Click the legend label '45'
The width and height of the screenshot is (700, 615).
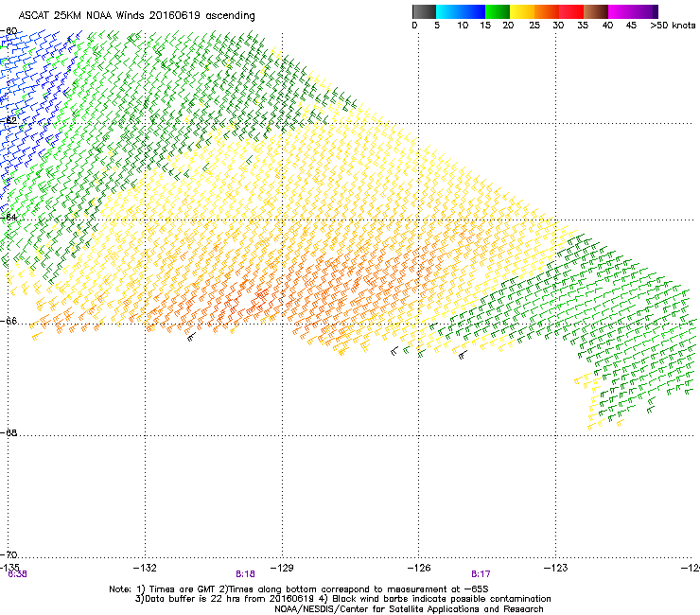[631, 26]
